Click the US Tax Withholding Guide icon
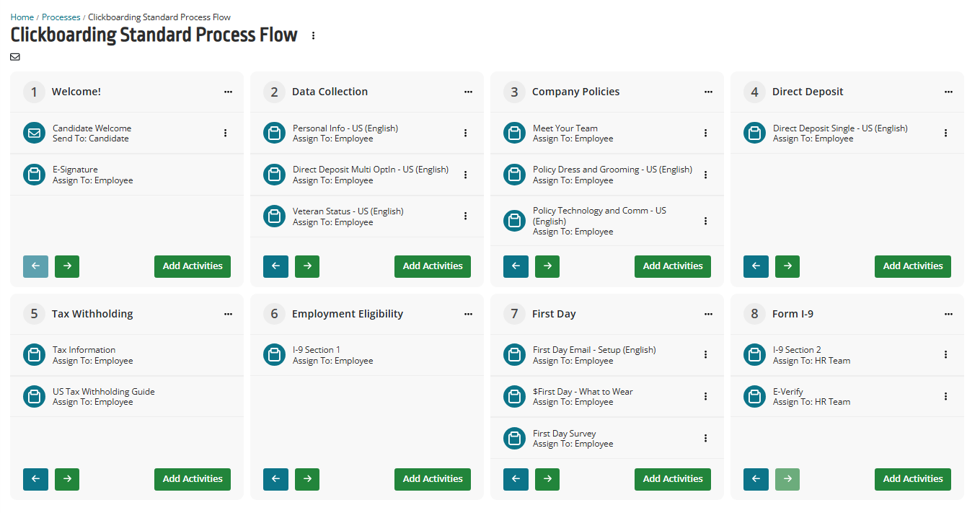The width and height of the screenshot is (980, 513). [34, 397]
